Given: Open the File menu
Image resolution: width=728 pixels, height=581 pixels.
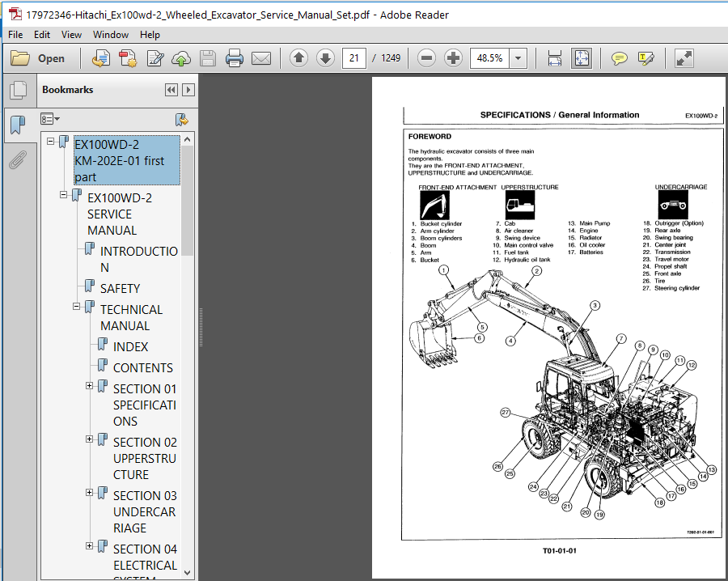Looking at the screenshot, I should [15, 35].
